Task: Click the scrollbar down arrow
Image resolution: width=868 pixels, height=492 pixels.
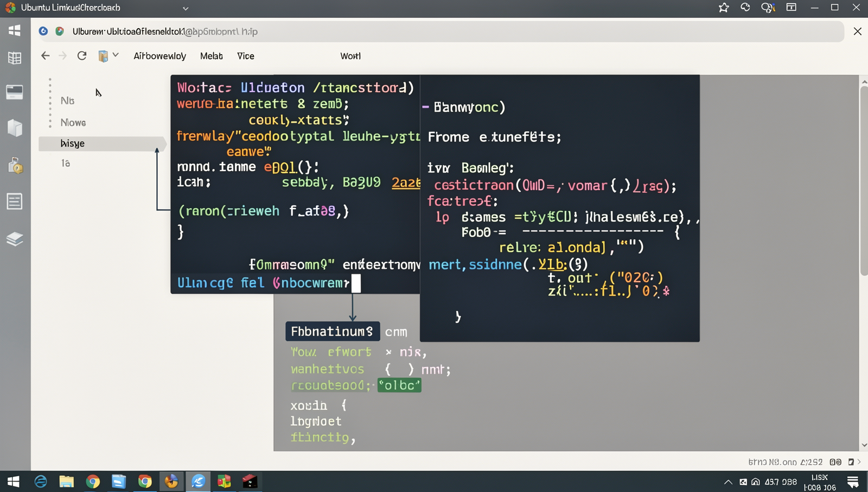Action: pos(864,445)
